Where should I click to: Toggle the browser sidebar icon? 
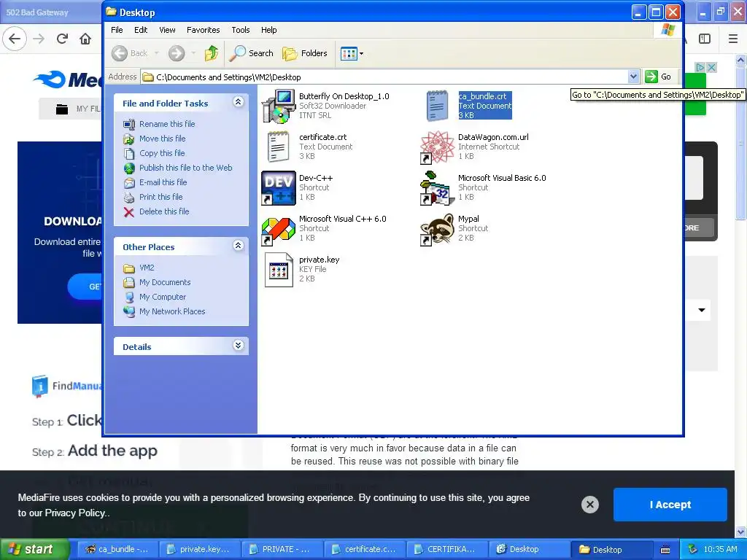705,39
